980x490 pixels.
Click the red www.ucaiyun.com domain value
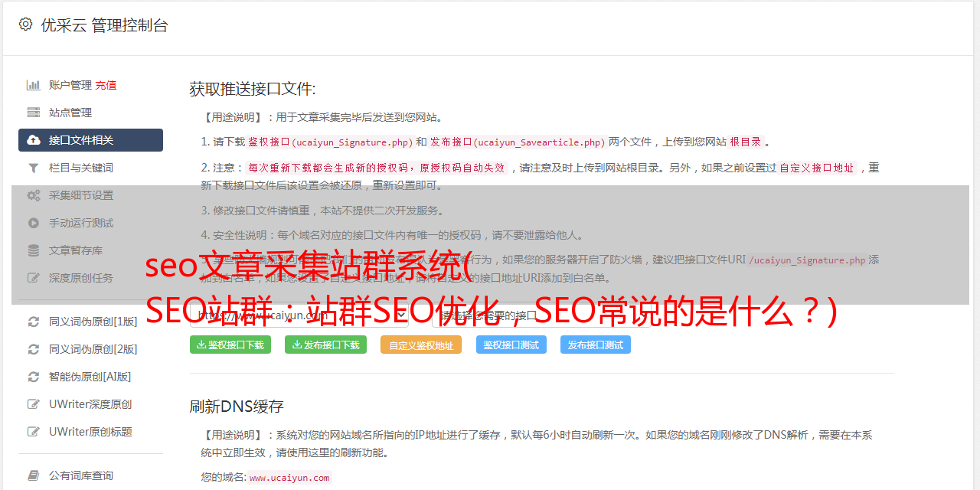tap(289, 478)
